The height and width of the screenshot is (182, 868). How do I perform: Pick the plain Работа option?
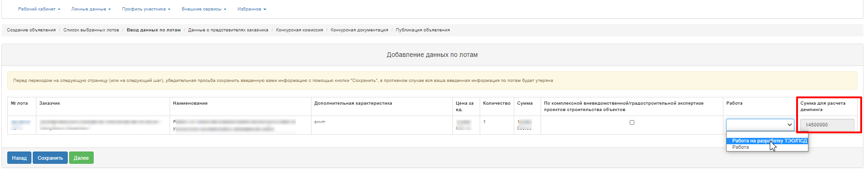[740, 147]
